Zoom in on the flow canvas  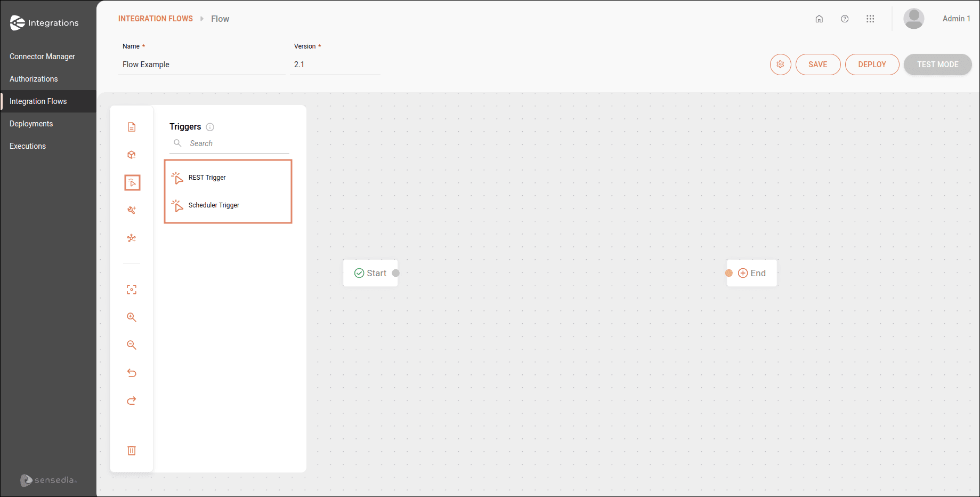[x=132, y=317]
